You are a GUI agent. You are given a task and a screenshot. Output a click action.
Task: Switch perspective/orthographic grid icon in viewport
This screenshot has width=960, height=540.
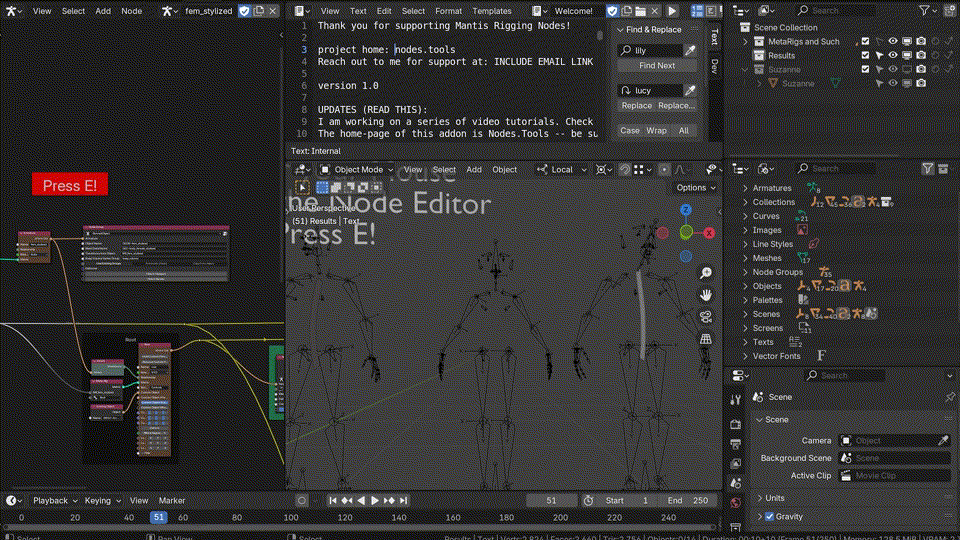point(706,339)
